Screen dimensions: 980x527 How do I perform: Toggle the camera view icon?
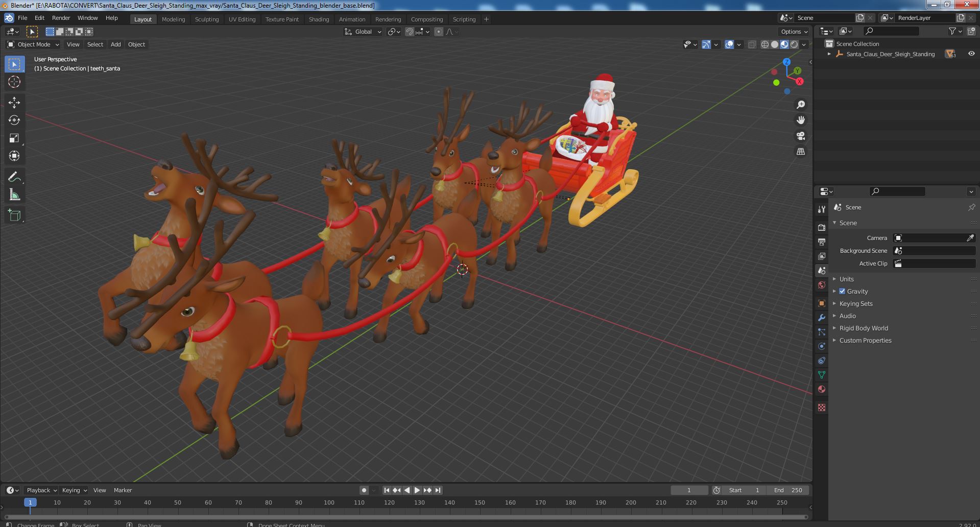[801, 136]
